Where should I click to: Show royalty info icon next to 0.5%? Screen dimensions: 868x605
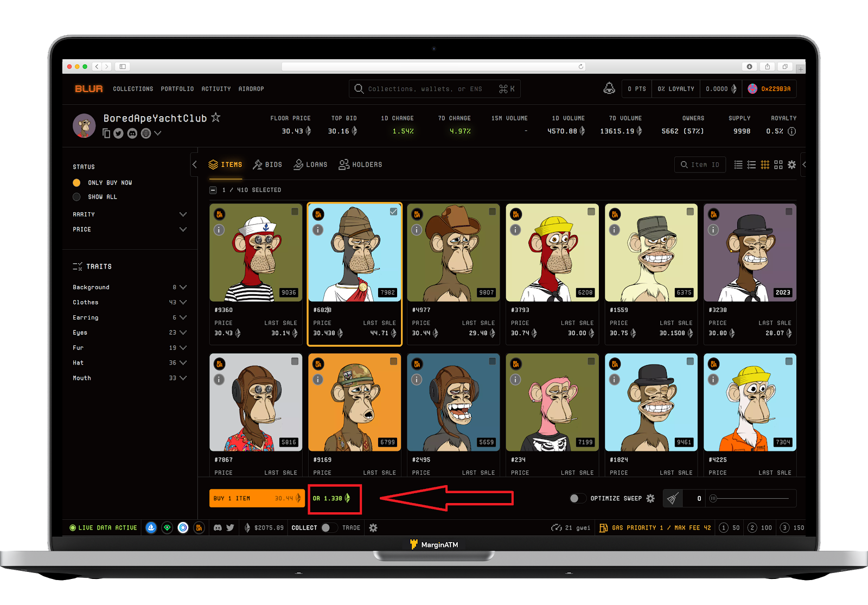tap(792, 131)
